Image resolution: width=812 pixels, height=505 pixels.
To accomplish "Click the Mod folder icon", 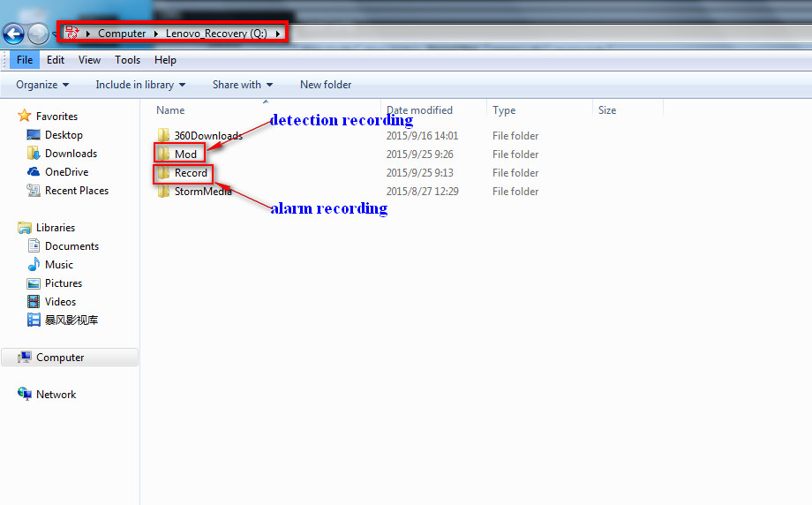I will [163, 154].
